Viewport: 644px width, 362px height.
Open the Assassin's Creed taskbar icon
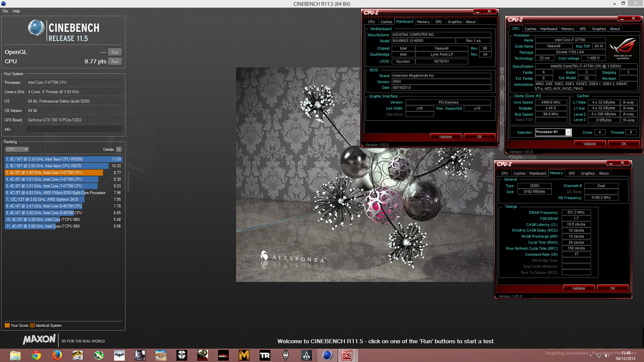(306, 355)
